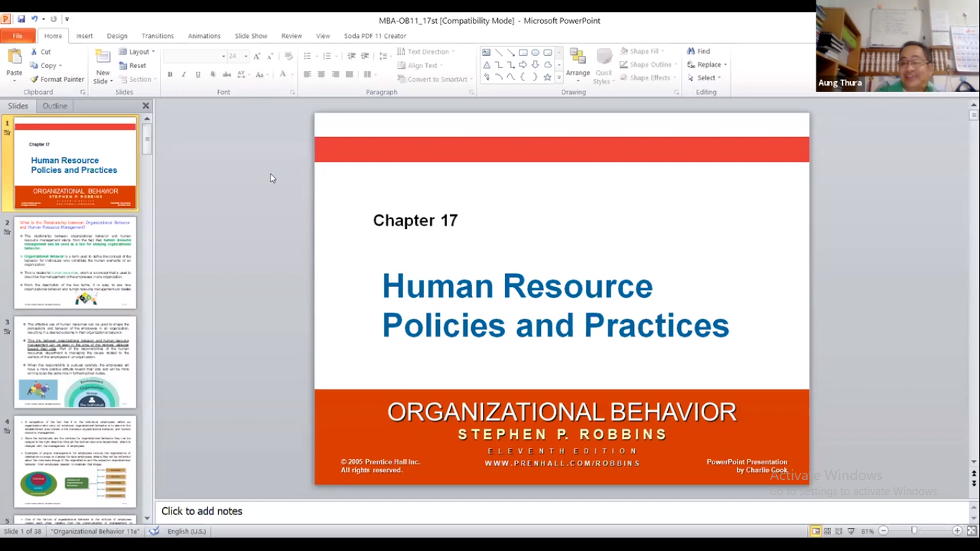The image size is (980, 551).
Task: Close the Slides pane
Action: tap(146, 106)
